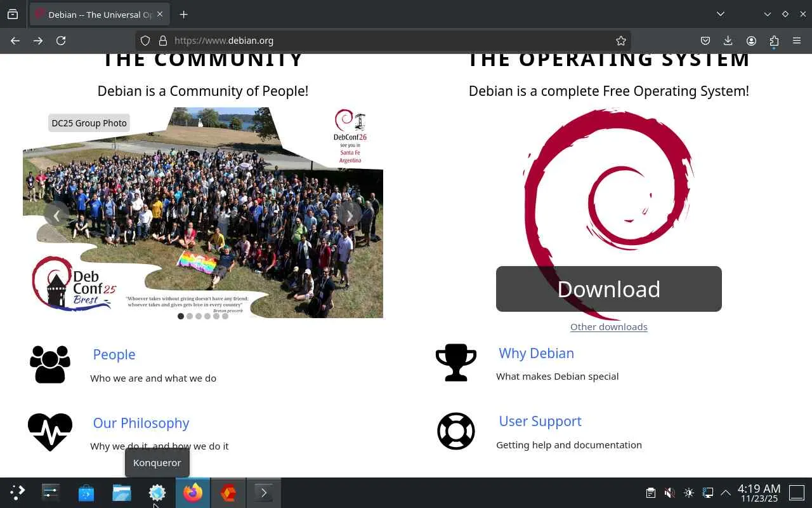
Task: Click the lifebuoy icon beside User Support
Action: pyautogui.click(x=456, y=431)
